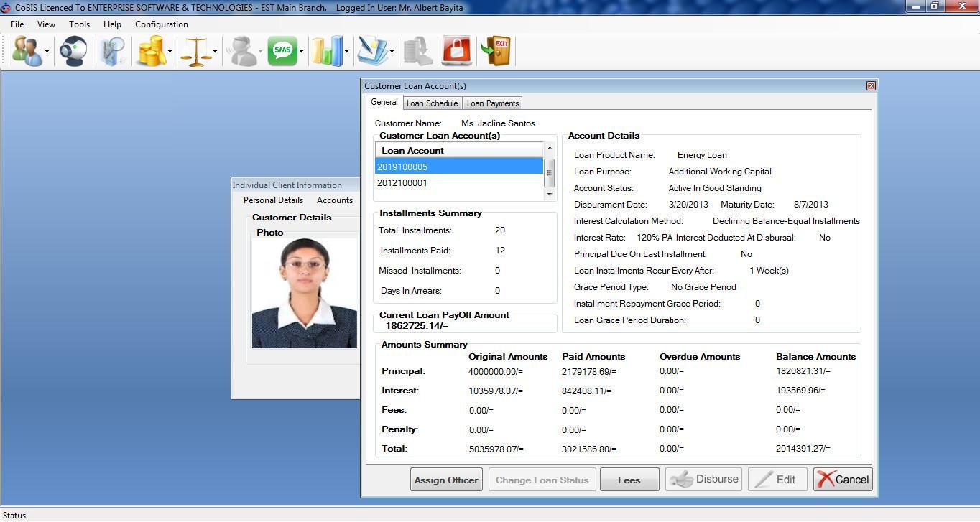980x522 pixels.
Task: Open the customer search tool
Action: 113,50
